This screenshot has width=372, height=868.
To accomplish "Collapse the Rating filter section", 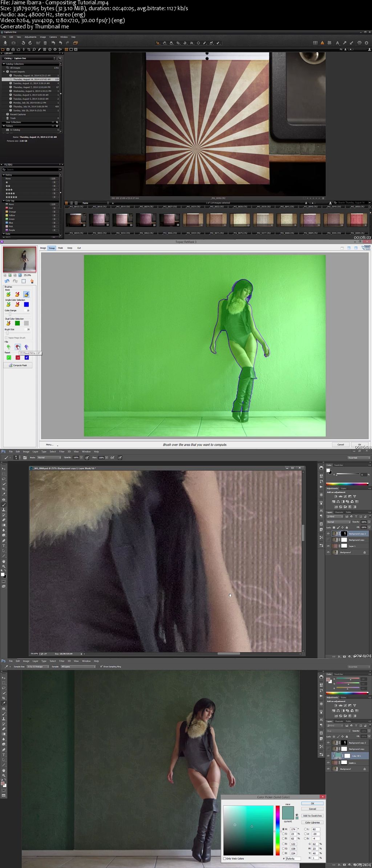I will click(4, 175).
